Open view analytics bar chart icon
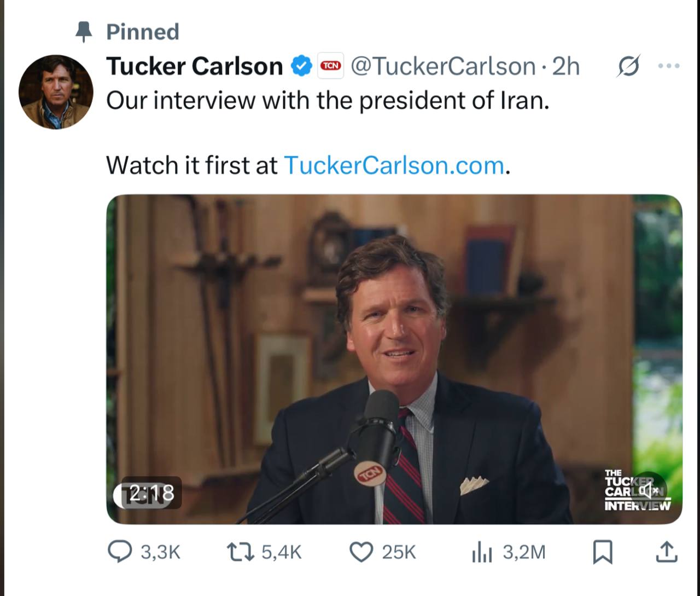This screenshot has height=596, width=700. point(482,552)
